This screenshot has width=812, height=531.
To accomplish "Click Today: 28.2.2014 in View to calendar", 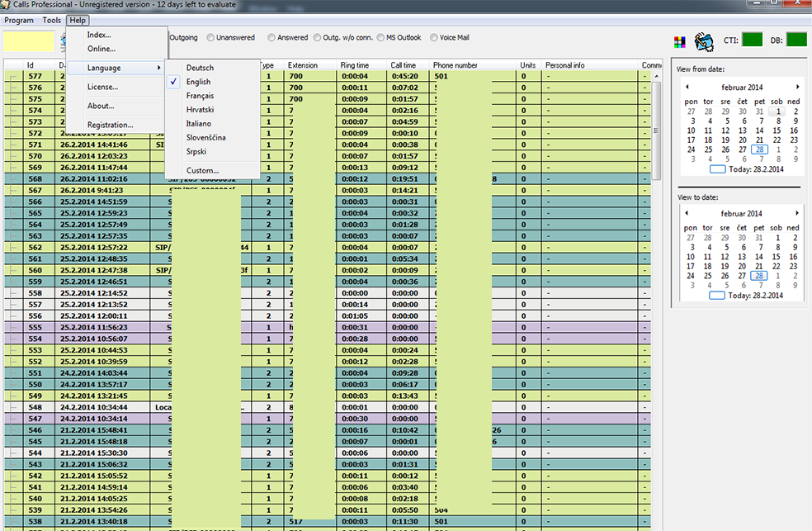I will coord(746,296).
